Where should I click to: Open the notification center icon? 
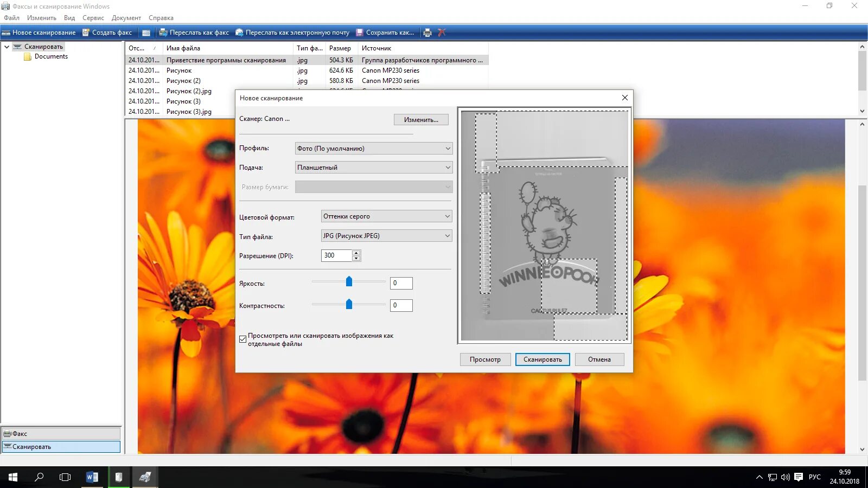coord(799,477)
